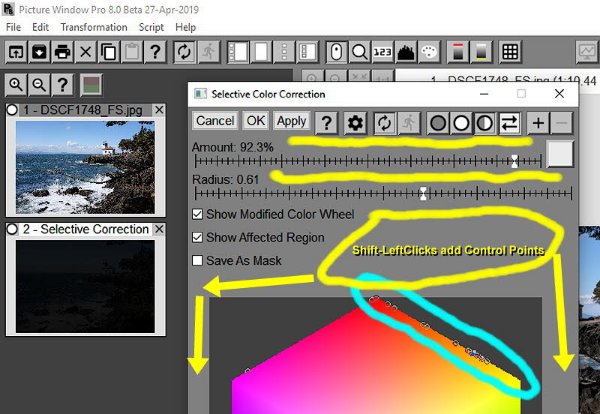Click the Cancel button
This screenshot has width=600, height=414.
[215, 121]
